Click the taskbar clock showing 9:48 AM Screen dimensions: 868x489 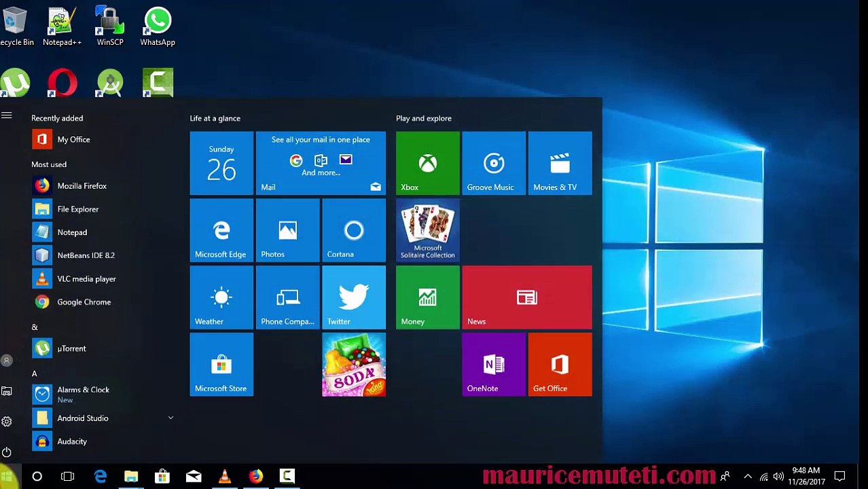tap(806, 476)
